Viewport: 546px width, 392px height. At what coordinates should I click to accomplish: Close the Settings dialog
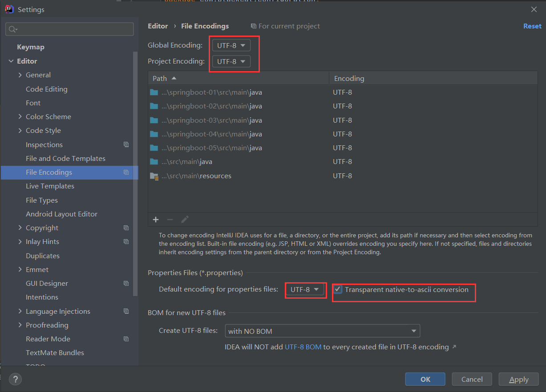534,9
